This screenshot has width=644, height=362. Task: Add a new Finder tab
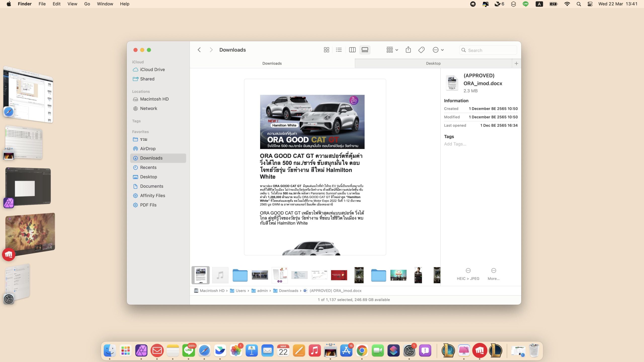pyautogui.click(x=516, y=63)
